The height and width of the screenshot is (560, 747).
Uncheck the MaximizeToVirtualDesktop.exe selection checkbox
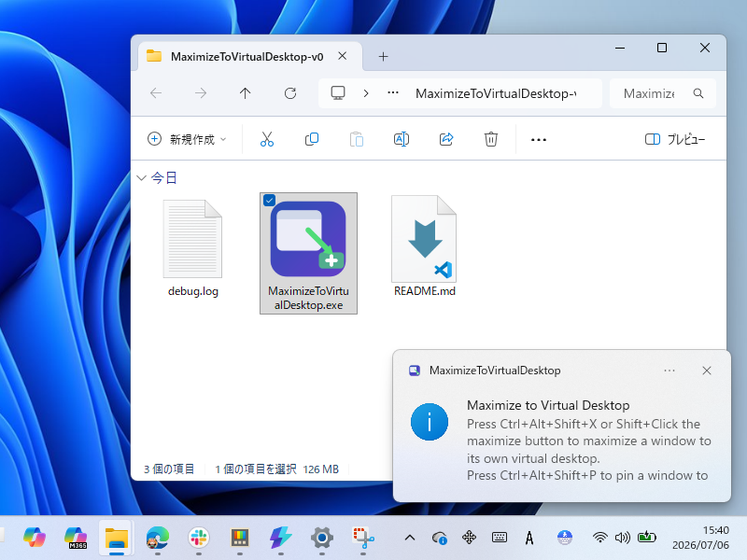(269, 201)
